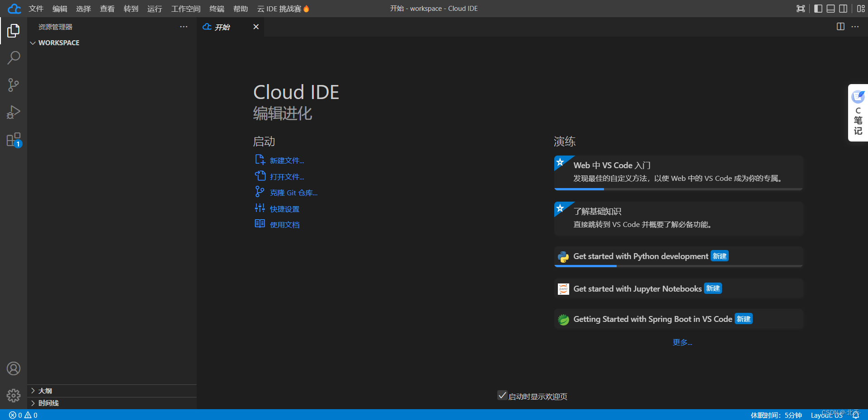Open the 运行 menu

pos(155,9)
